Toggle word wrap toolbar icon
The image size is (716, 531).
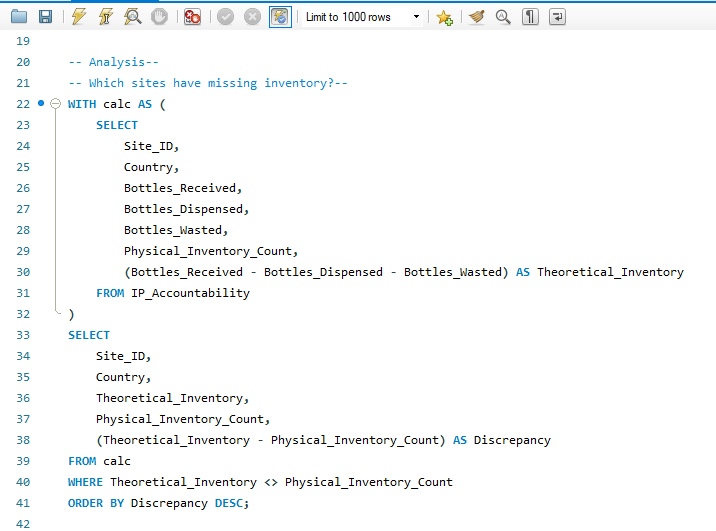(557, 17)
